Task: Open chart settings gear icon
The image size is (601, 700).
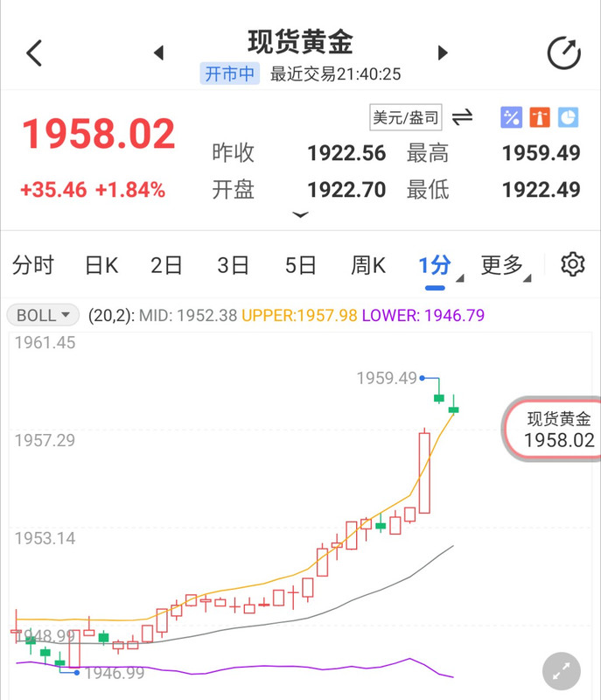Action: (573, 264)
